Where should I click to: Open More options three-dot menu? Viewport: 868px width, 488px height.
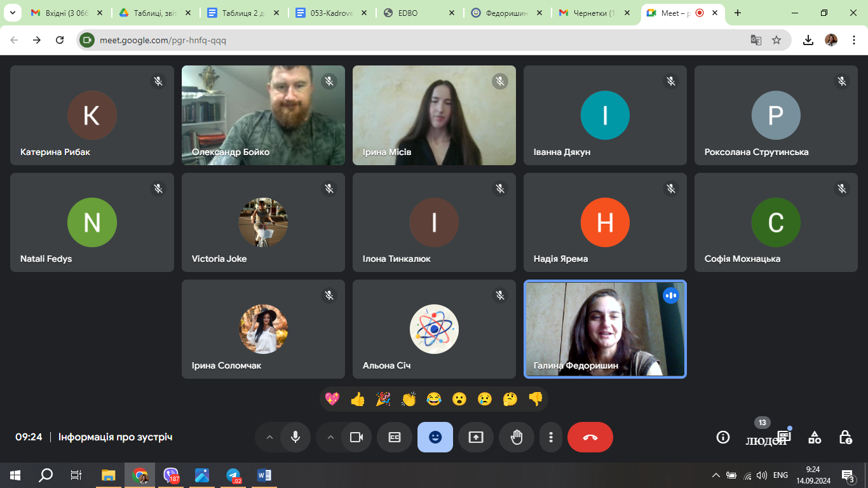(551, 437)
